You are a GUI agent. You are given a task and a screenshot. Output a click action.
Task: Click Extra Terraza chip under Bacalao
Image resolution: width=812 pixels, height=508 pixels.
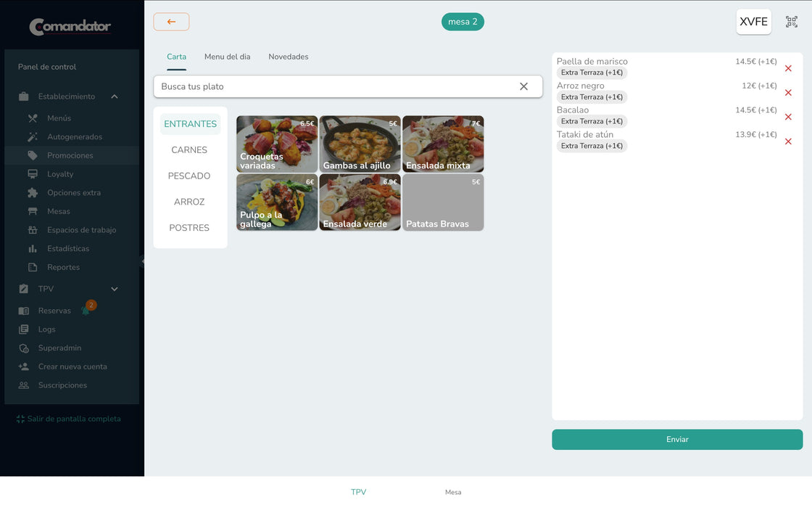[592, 121]
